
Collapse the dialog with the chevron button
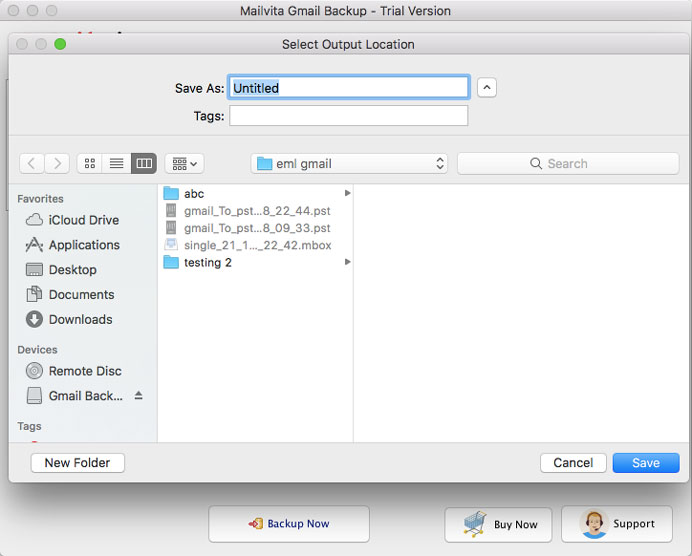tap(486, 87)
